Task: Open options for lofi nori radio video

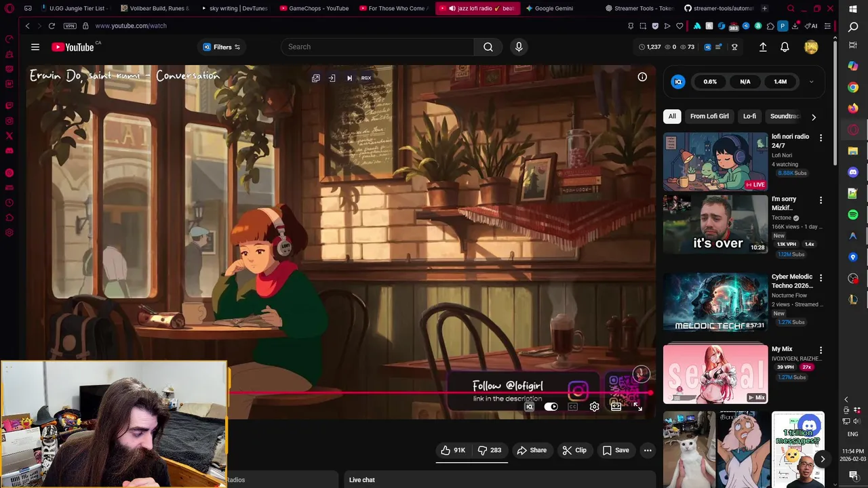Action: coord(821,138)
